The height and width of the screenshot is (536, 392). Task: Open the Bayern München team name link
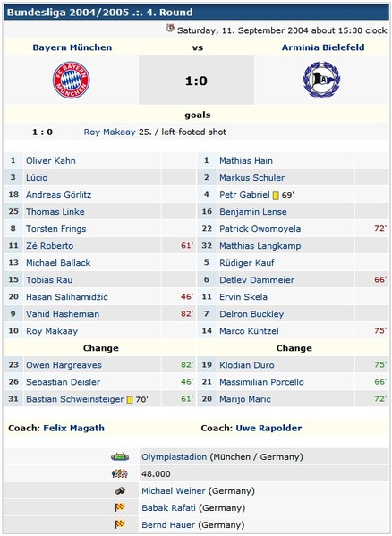(72, 47)
